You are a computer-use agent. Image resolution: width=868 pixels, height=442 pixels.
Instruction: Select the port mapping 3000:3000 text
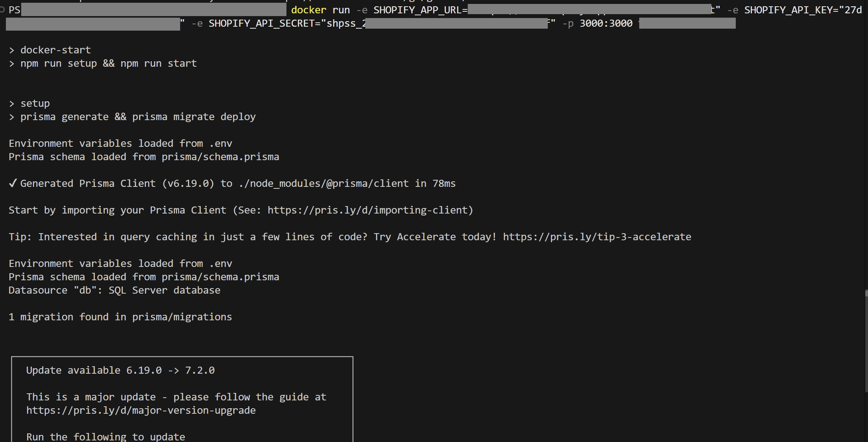click(x=606, y=23)
